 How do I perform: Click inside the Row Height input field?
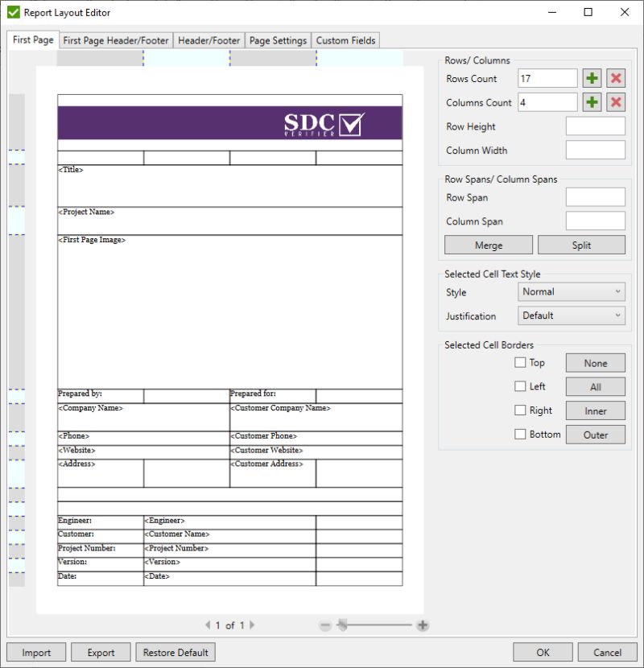[596, 126]
